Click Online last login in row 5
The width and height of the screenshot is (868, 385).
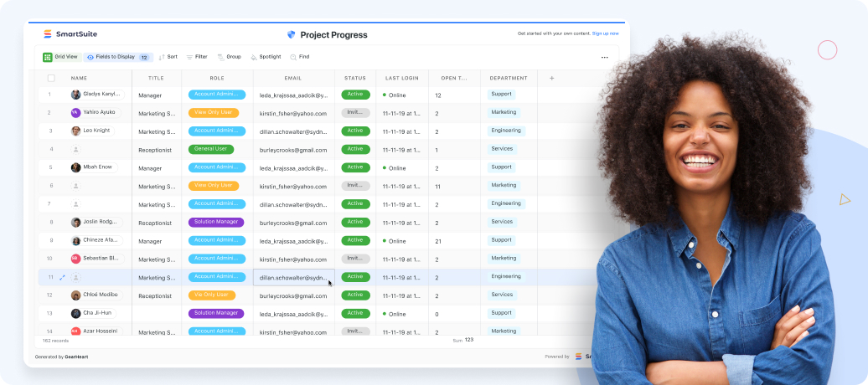pyautogui.click(x=394, y=168)
